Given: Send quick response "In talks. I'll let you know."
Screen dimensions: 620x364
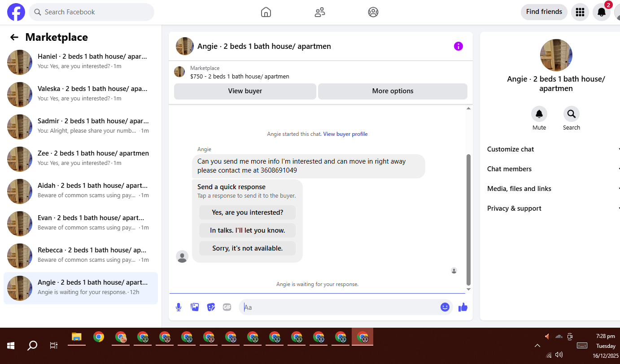Looking at the screenshot, I should (x=248, y=230).
